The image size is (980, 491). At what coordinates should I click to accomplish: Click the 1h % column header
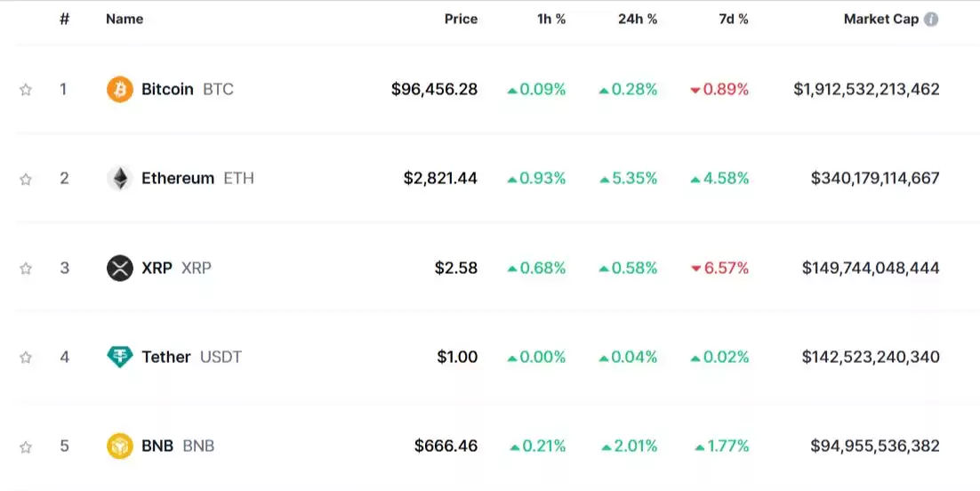(x=551, y=20)
